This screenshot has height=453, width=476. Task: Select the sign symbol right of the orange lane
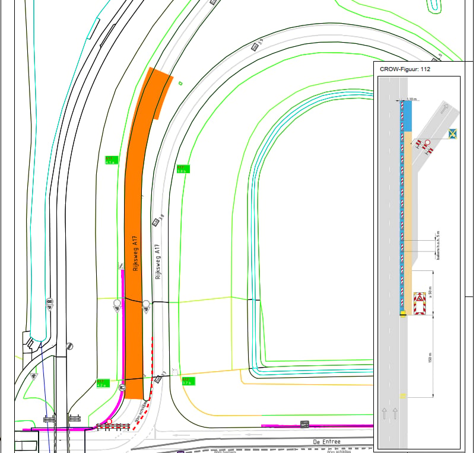click(146, 306)
